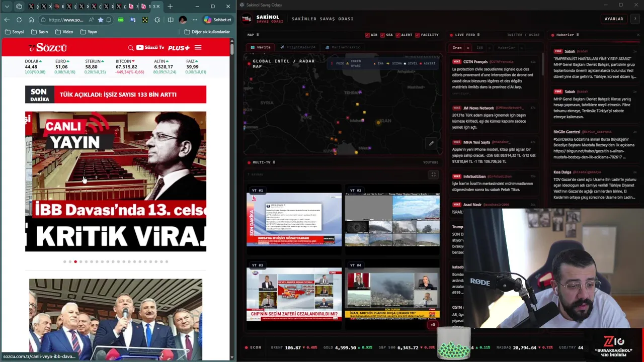The image size is (644, 362).
Task: Click the MULTI-TV panel drag handle
Action: pyautogui.click(x=274, y=162)
